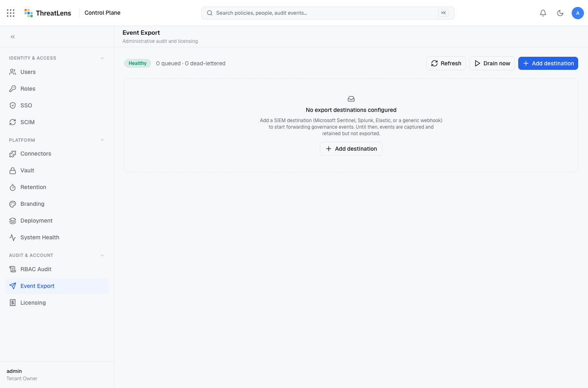Viewport: 588px width, 388px height.
Task: Click the Connectors puzzle icon
Action: click(x=13, y=154)
